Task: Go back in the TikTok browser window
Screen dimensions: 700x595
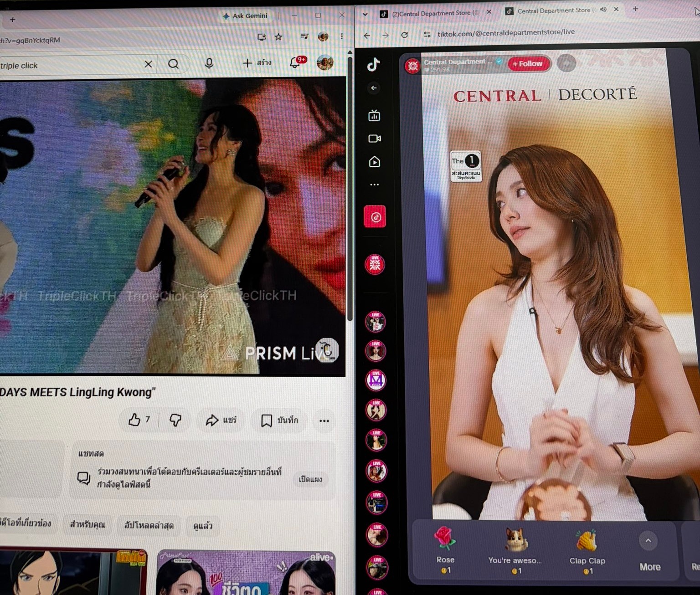Action: [x=367, y=35]
